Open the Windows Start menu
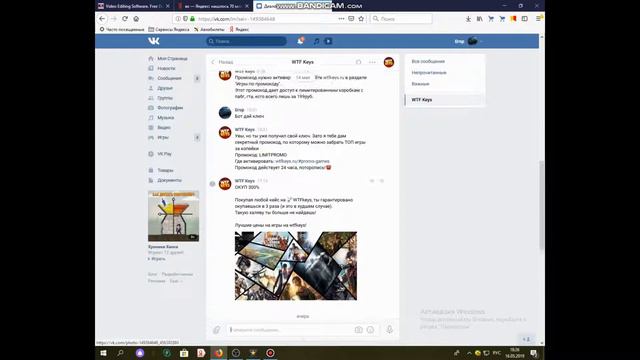This screenshot has height=360, width=640. pyautogui.click(x=103, y=353)
